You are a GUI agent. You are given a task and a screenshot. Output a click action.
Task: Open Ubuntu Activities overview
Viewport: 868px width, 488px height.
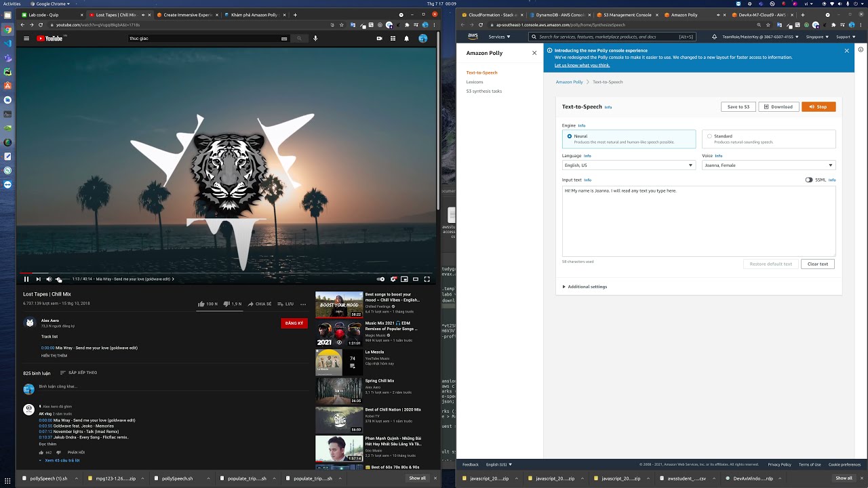click(x=12, y=3)
